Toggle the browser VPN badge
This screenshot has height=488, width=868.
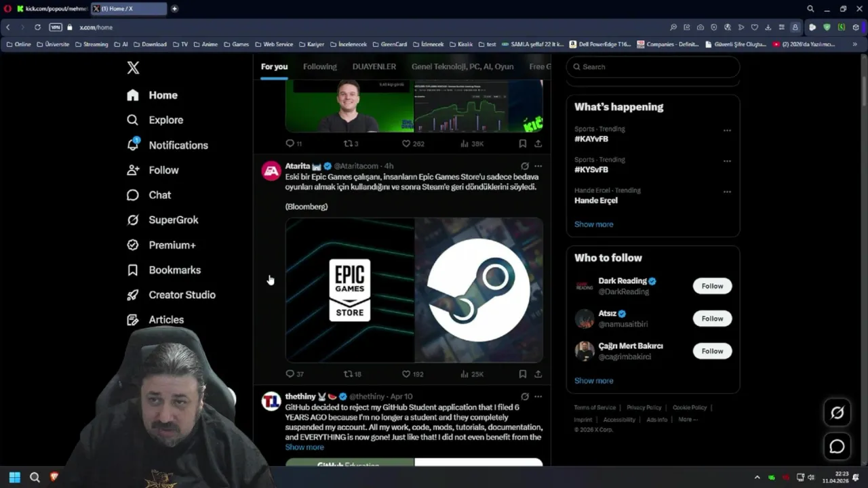[56, 27]
